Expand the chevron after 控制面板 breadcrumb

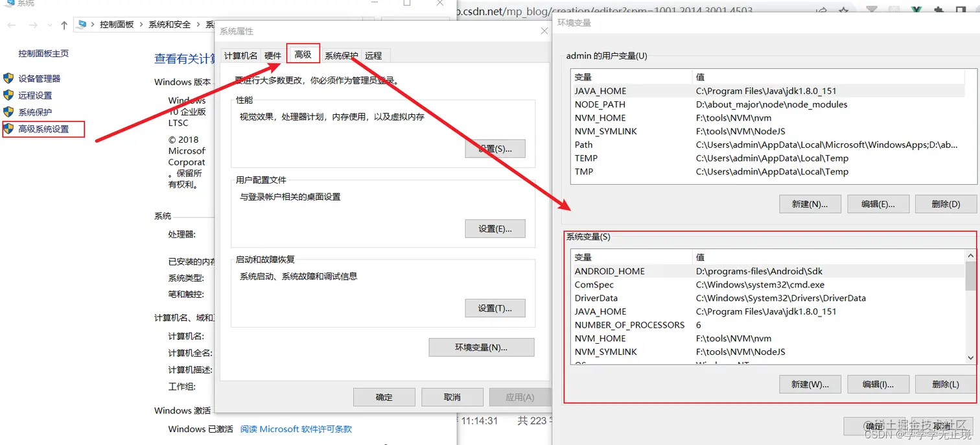141,25
